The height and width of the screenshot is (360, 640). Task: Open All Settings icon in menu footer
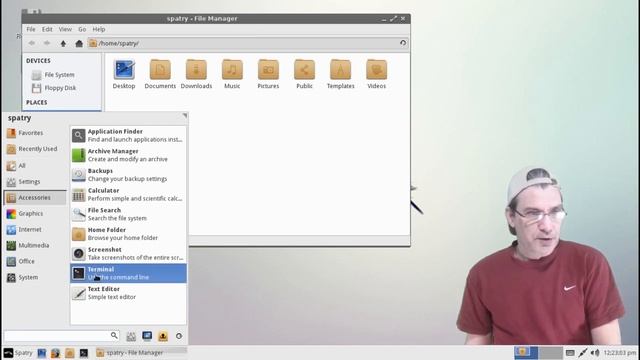tap(131, 336)
